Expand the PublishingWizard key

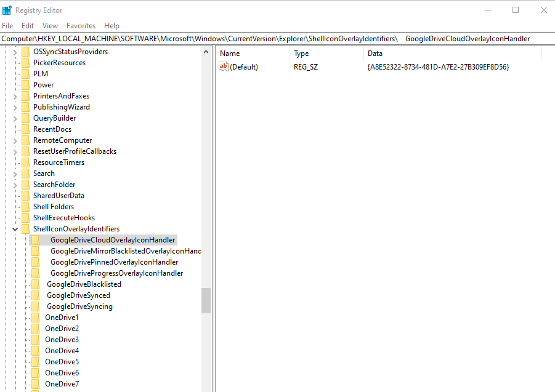[x=15, y=108]
